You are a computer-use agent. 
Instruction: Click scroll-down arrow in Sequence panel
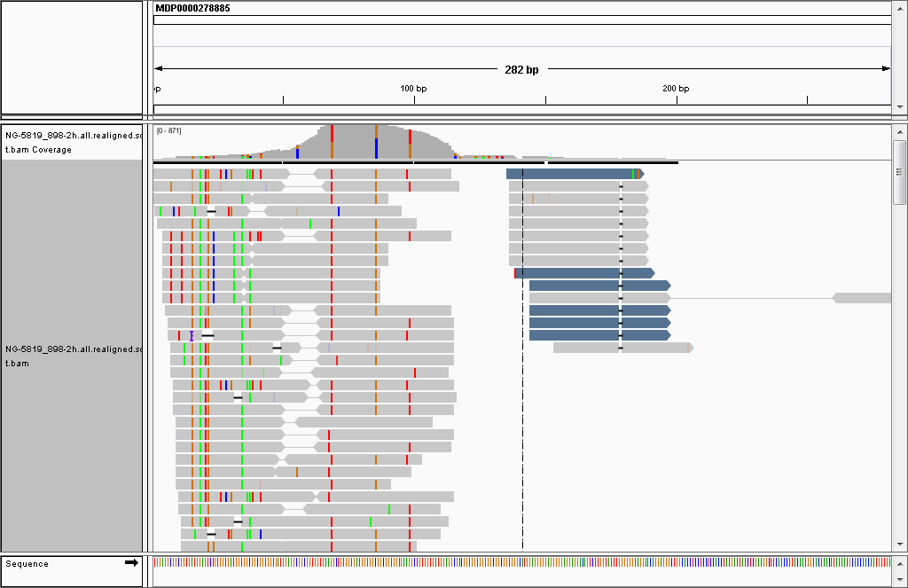[900, 578]
